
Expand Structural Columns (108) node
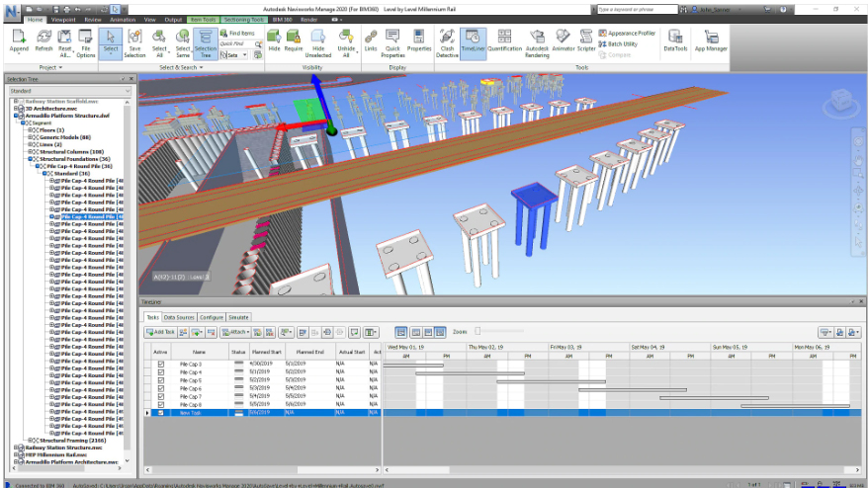click(x=31, y=152)
